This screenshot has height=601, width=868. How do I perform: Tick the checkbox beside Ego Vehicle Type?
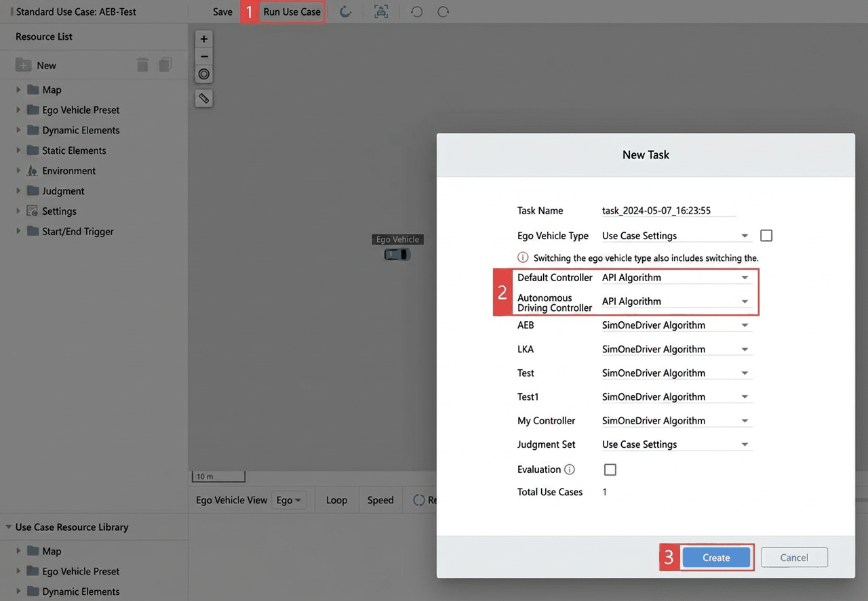coord(766,236)
